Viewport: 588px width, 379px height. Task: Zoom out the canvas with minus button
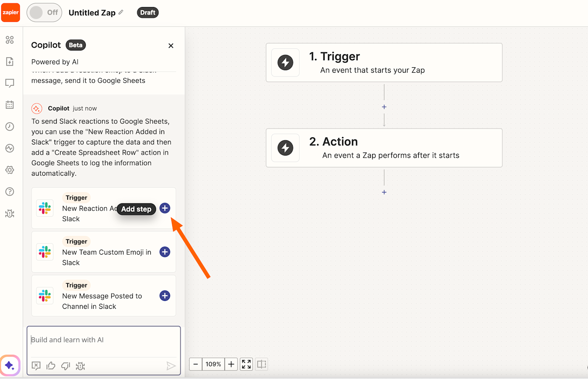(195, 364)
